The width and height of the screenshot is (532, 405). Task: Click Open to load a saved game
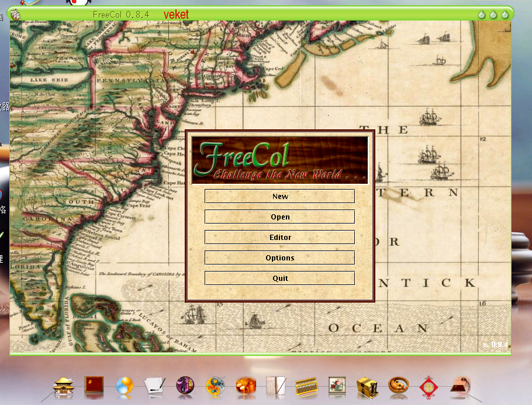[279, 217]
